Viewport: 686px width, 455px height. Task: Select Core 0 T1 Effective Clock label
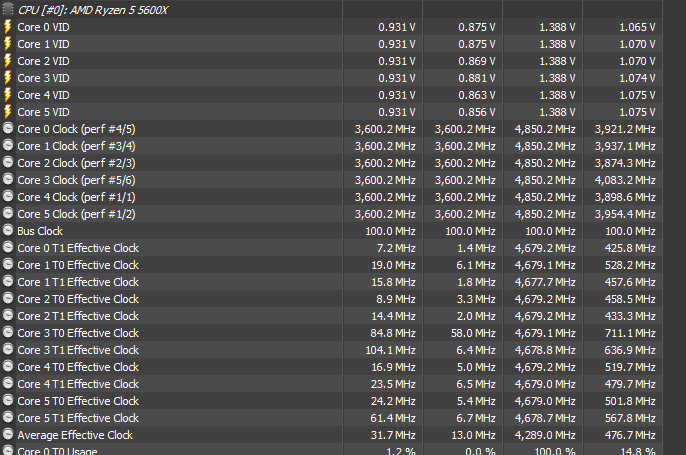[x=78, y=248]
